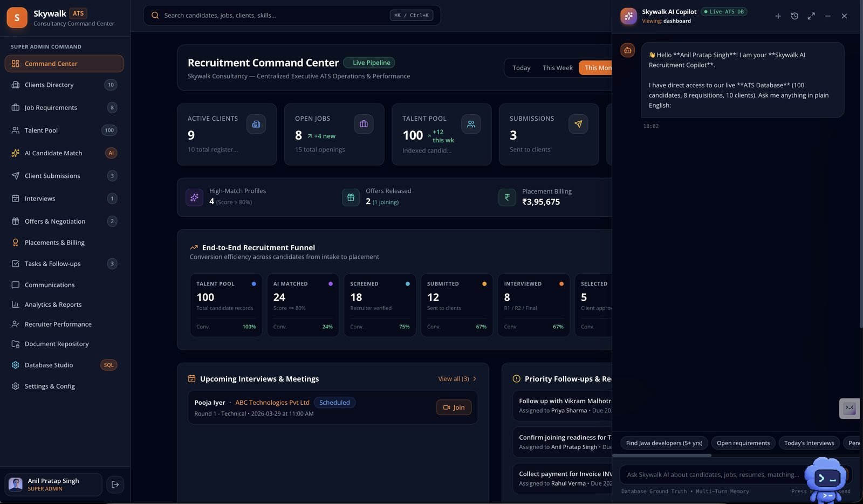
Task: Start a new Copilot chat with plus icon
Action: point(778,16)
